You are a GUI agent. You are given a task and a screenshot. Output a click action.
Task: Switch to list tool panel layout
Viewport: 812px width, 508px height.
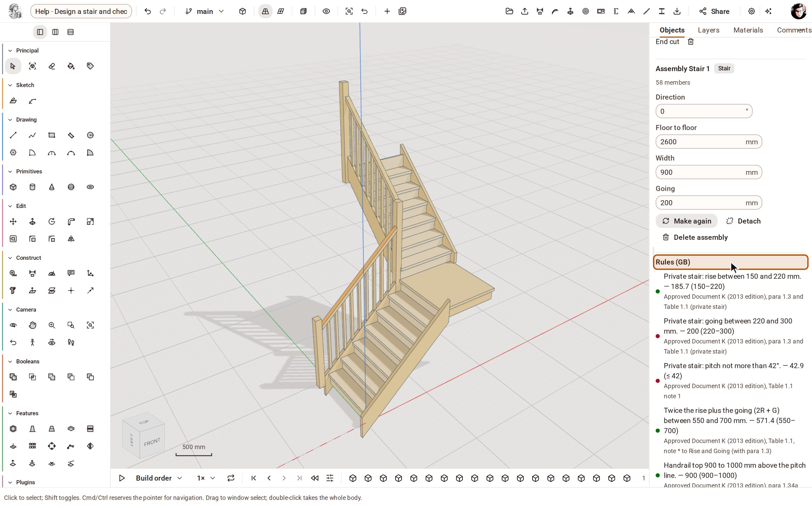(70, 32)
